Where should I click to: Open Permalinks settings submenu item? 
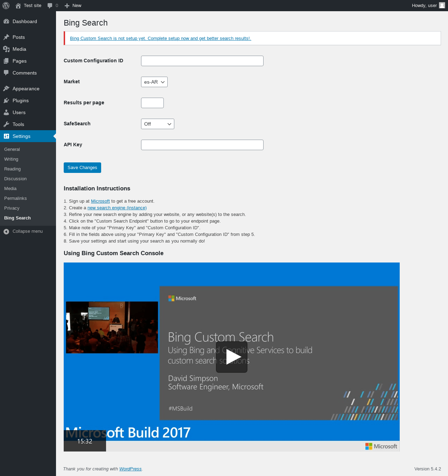(15, 198)
